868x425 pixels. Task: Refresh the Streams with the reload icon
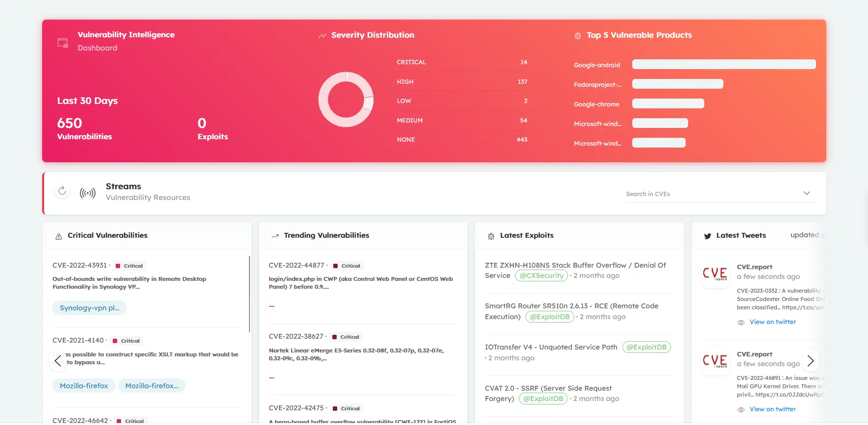62,191
